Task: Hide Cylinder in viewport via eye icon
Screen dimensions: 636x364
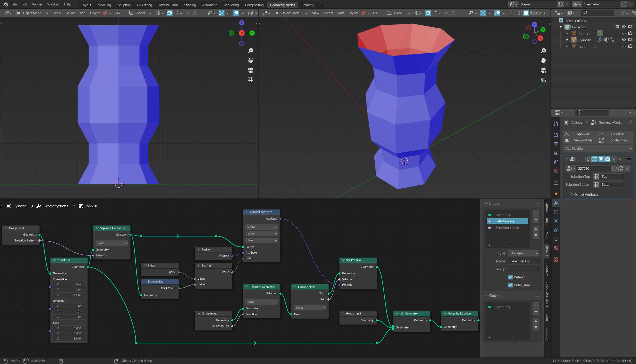Action: [x=624, y=40]
